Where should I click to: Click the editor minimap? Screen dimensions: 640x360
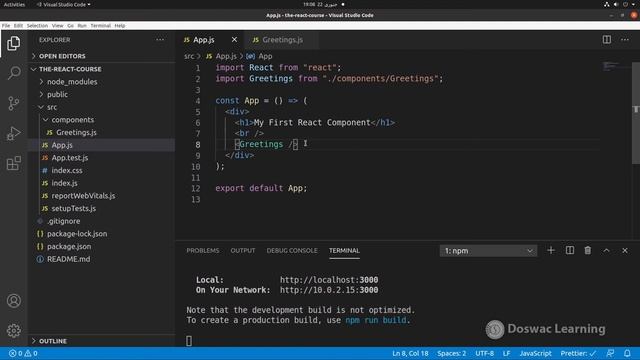click(611, 66)
